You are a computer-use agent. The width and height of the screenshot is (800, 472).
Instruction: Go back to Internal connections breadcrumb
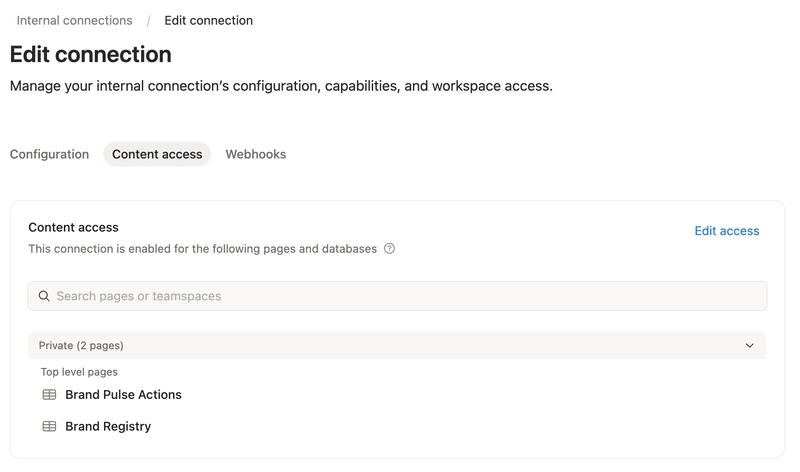coord(74,20)
